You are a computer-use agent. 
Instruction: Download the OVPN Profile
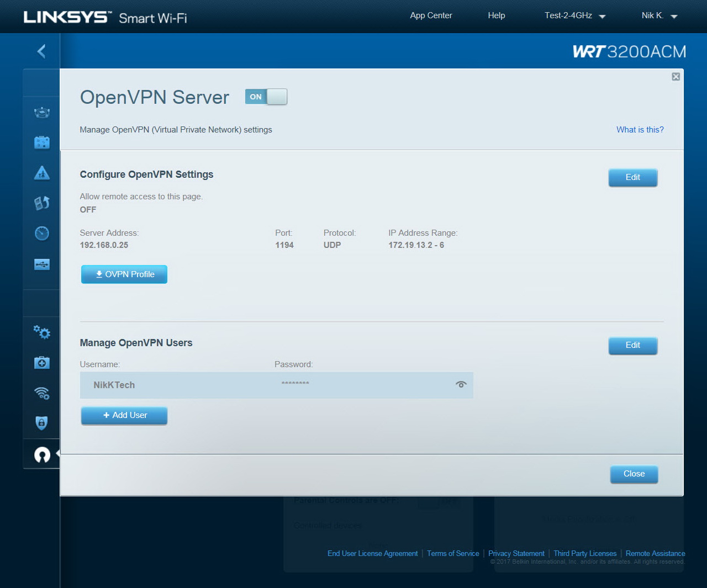(124, 274)
